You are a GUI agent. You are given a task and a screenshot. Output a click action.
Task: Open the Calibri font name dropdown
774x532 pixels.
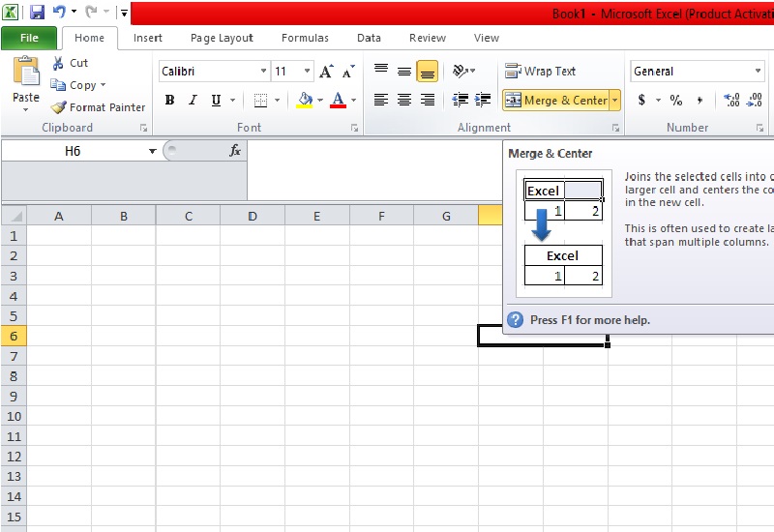point(263,71)
